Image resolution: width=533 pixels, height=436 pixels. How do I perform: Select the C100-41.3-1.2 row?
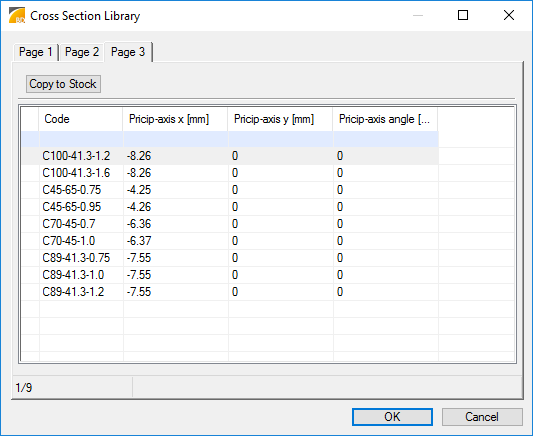[x=230, y=156]
